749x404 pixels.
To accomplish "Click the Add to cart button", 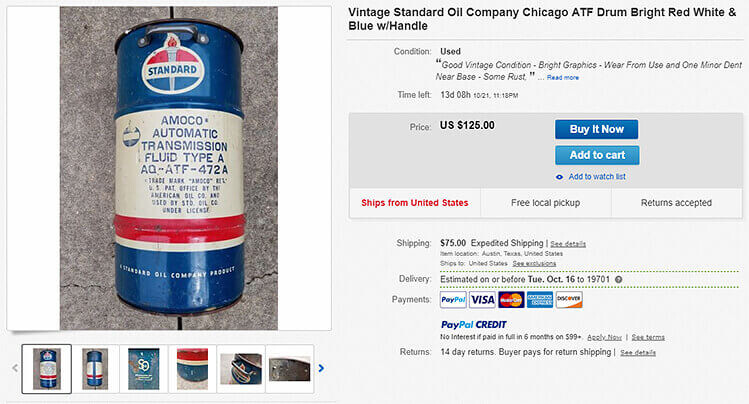I will point(597,155).
